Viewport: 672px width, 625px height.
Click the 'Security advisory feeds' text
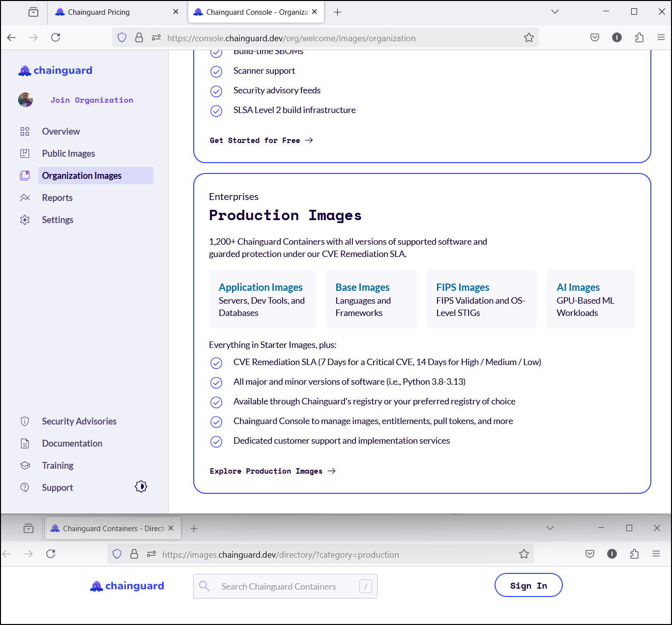click(x=277, y=90)
